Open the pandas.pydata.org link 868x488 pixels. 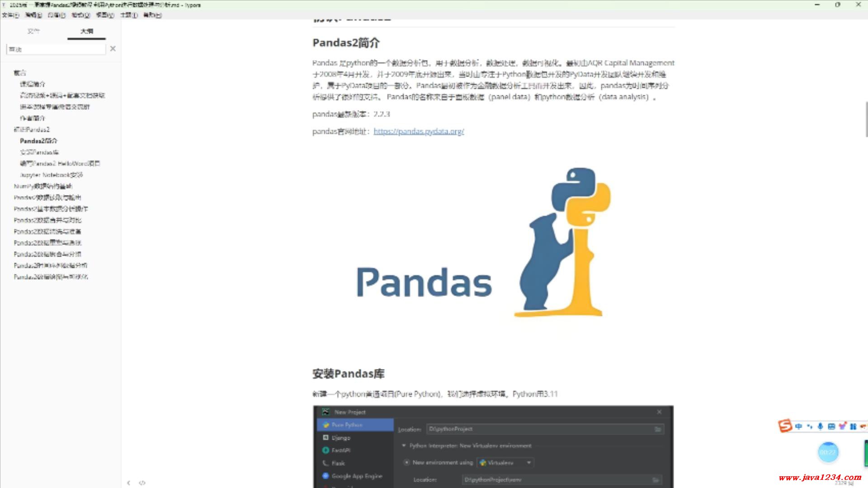[419, 131]
